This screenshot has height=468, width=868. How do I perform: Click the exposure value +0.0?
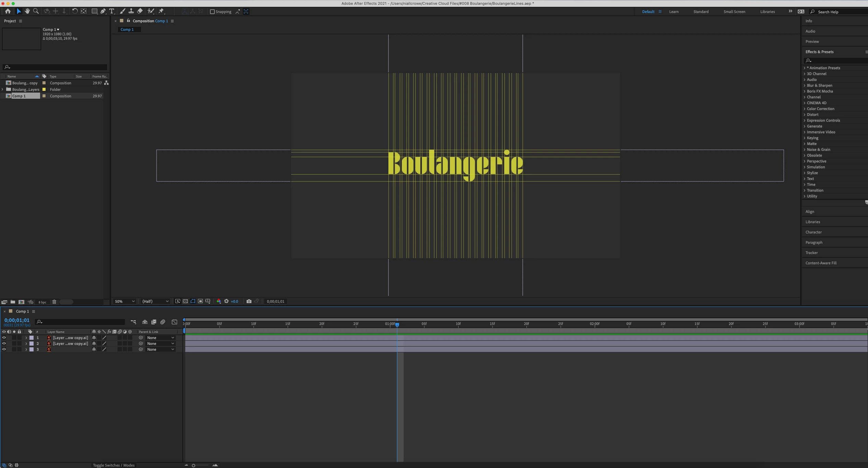tap(234, 301)
